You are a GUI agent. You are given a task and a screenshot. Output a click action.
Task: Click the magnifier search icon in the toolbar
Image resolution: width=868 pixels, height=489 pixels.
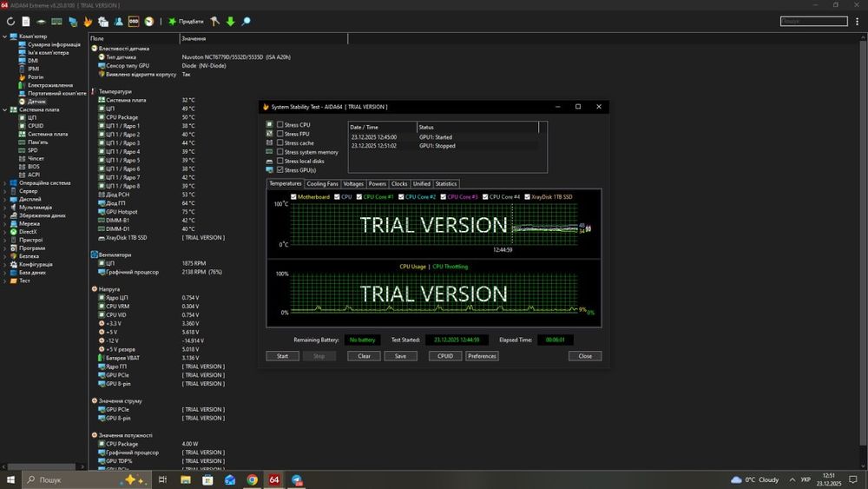click(x=246, y=21)
